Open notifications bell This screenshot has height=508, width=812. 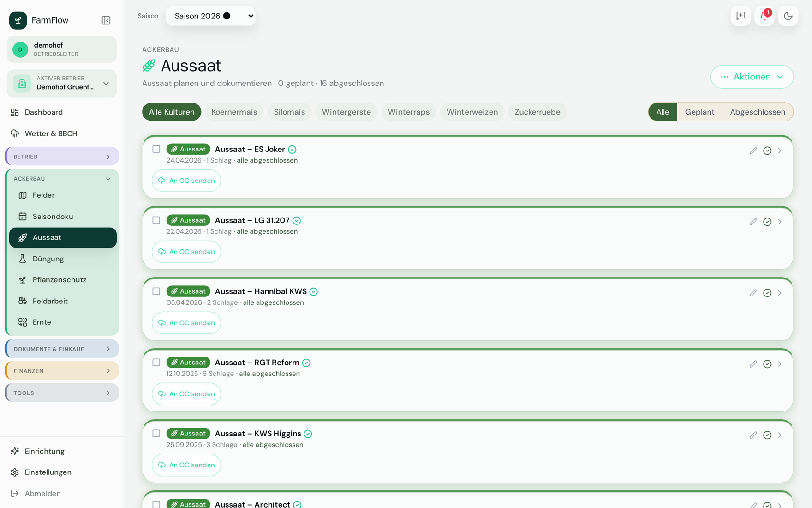pos(764,16)
